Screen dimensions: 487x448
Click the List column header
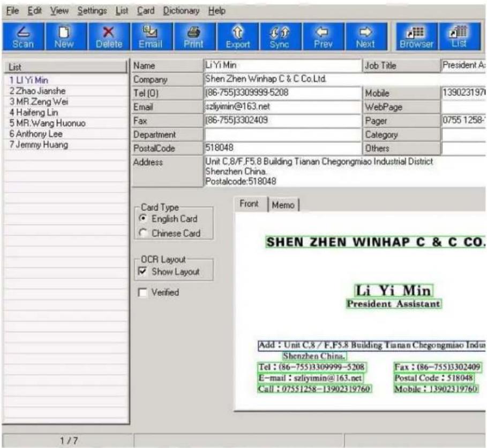(65, 67)
